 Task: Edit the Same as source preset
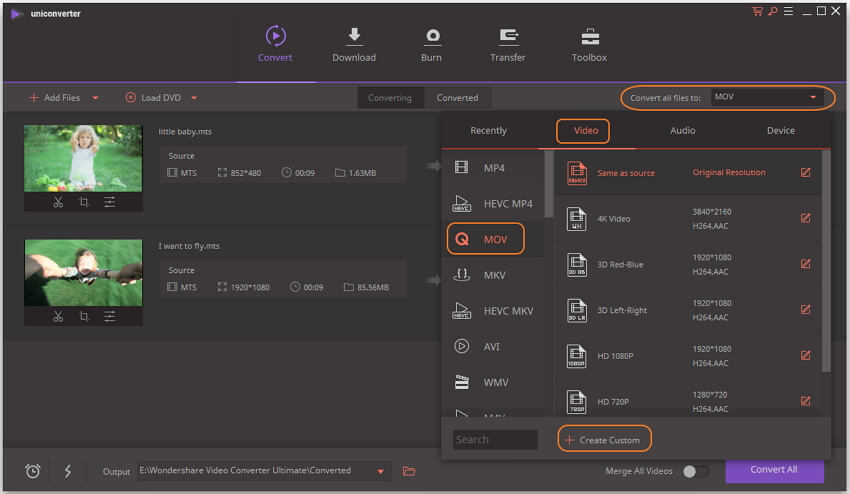(806, 172)
